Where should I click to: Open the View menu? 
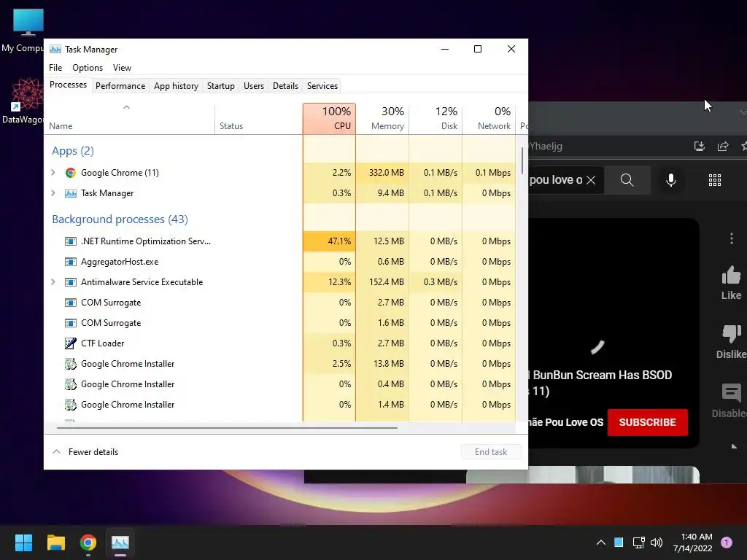pyautogui.click(x=122, y=68)
